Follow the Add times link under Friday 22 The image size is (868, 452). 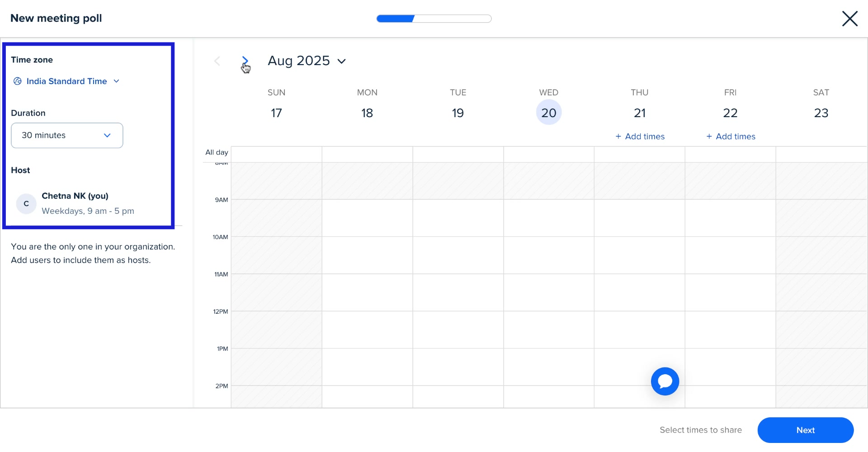[x=735, y=136]
